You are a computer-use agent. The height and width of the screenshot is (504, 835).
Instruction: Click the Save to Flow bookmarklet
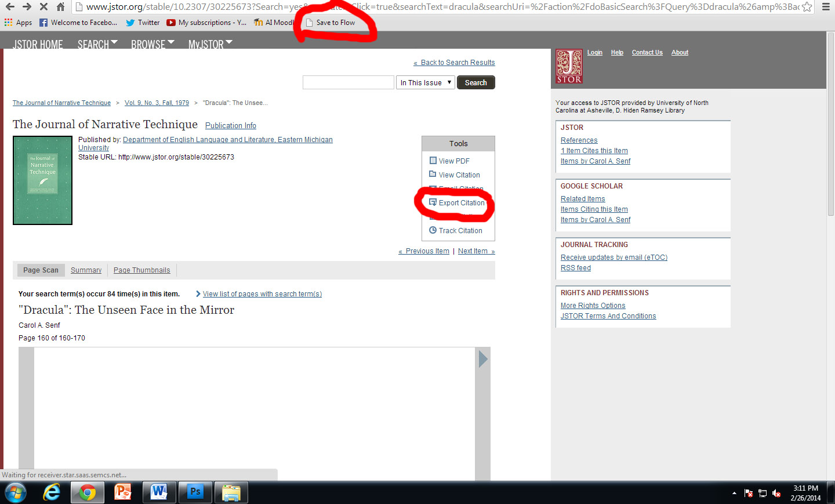331,23
